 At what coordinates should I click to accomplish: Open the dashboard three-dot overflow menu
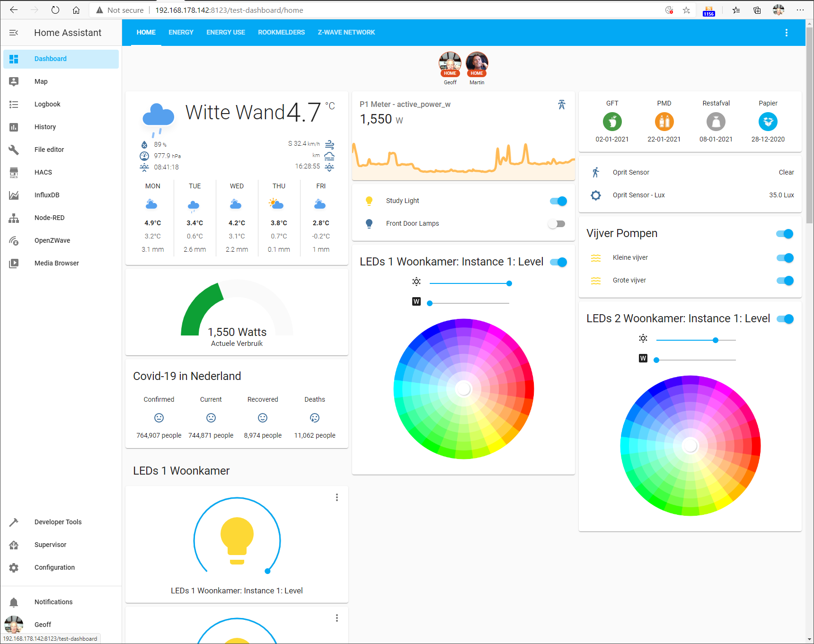point(786,33)
